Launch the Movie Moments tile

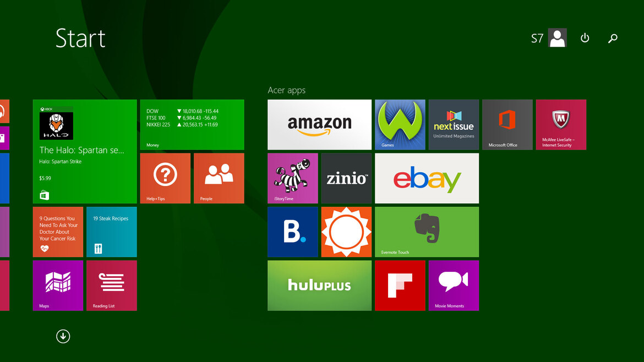click(454, 286)
